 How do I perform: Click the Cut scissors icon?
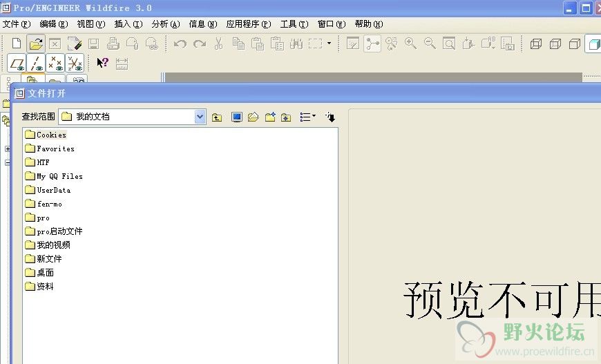(x=218, y=44)
